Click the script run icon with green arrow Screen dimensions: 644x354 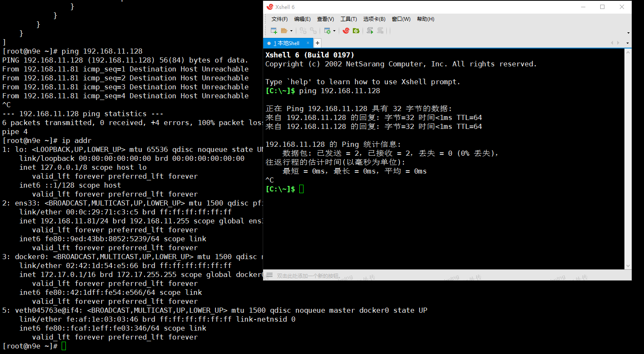point(370,31)
